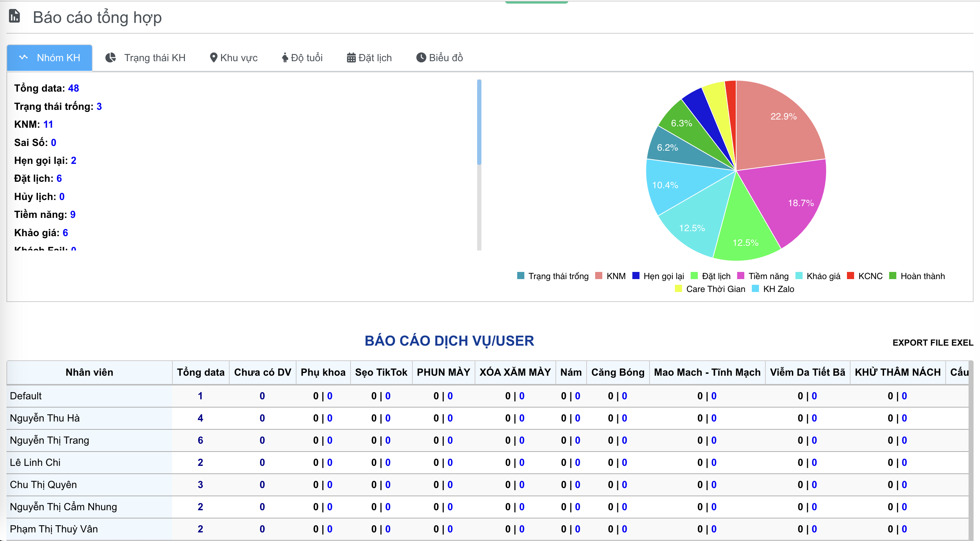This screenshot has height=541, width=980.
Task: Click the Chưa có DV column header
Action: click(x=263, y=372)
